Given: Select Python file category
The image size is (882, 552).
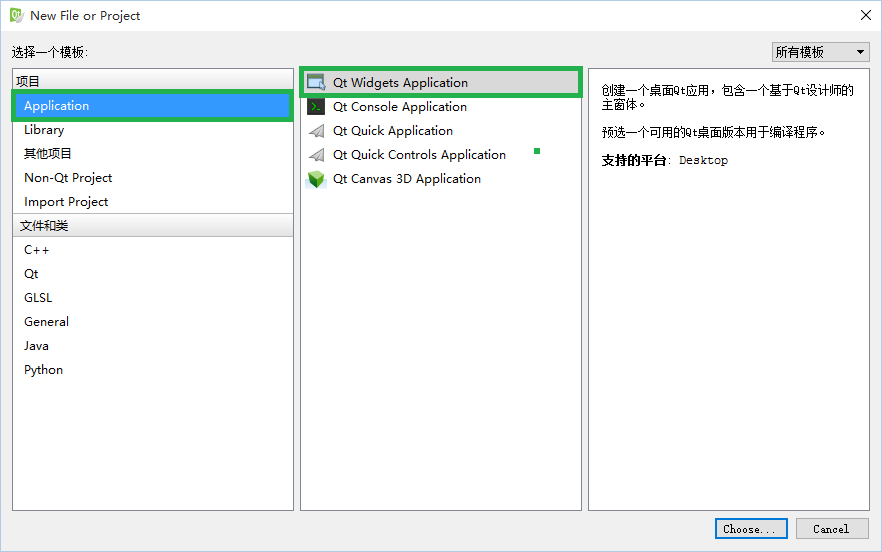Looking at the screenshot, I should (152, 370).
